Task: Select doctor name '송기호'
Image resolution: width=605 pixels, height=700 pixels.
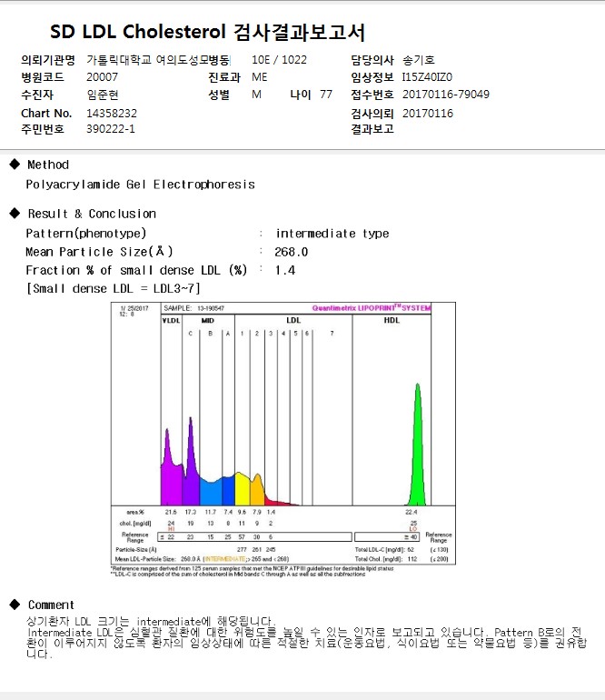Action: 419,60
